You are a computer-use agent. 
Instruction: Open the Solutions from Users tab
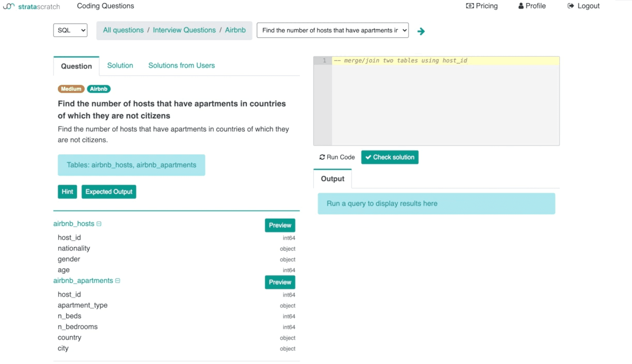click(x=181, y=65)
